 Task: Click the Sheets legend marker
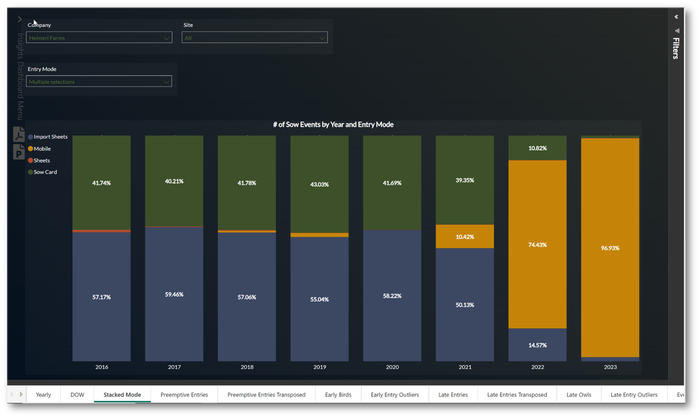[x=30, y=160]
